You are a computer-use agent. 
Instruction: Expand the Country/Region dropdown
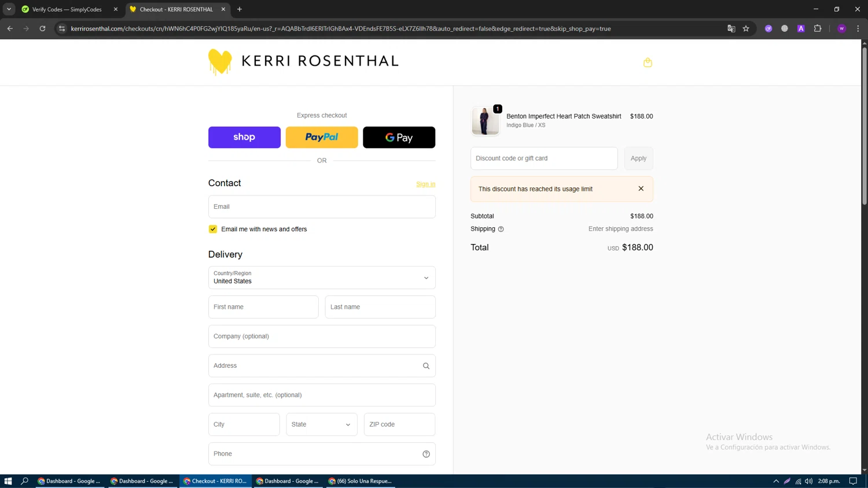click(322, 278)
